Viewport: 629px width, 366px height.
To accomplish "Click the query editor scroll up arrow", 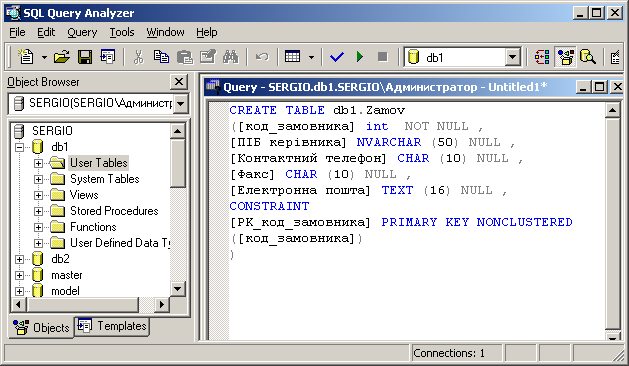I will 613,110.
